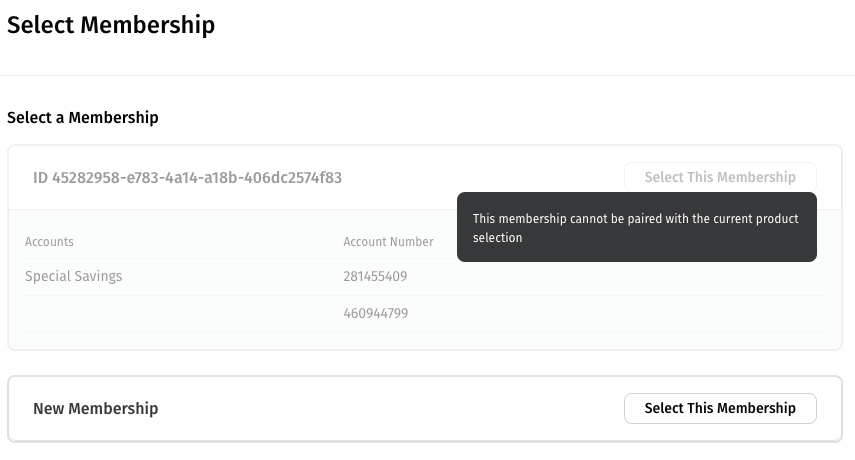Click the blank area right of Select Membership title

pyautogui.click(x=530, y=25)
